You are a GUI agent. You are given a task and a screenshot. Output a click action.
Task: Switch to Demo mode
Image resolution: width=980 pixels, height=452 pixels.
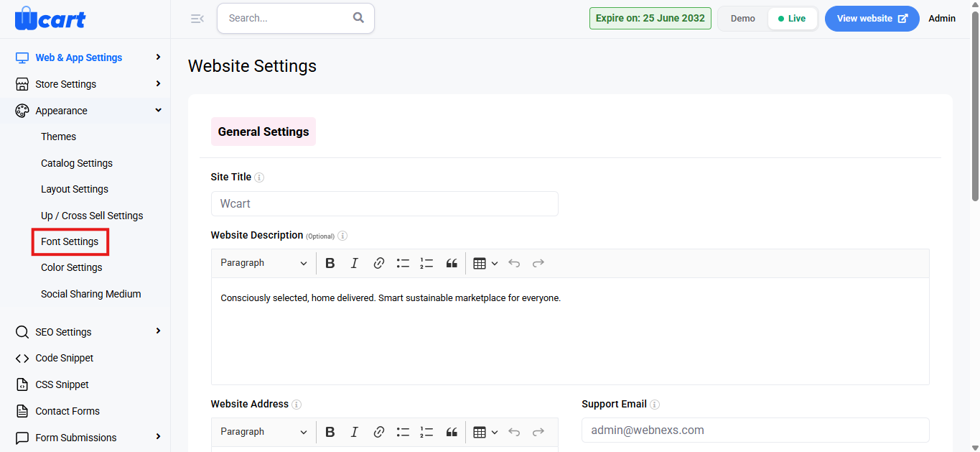tap(743, 19)
